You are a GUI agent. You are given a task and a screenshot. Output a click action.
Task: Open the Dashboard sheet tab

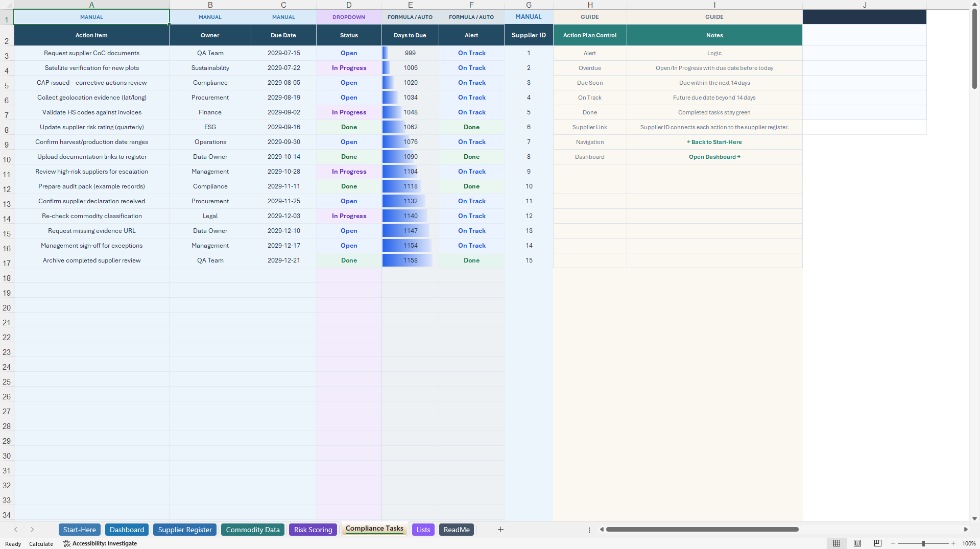127,530
